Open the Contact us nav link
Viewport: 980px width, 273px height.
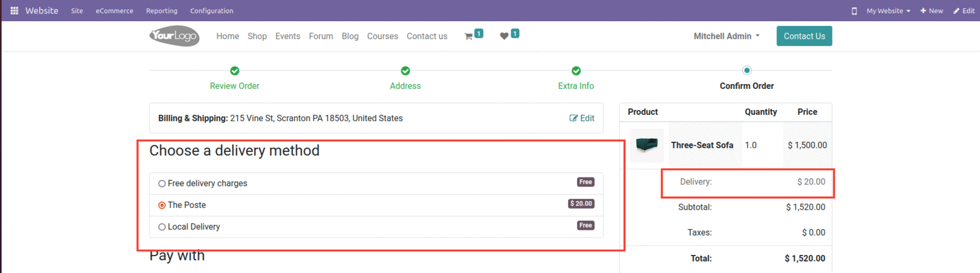(427, 36)
